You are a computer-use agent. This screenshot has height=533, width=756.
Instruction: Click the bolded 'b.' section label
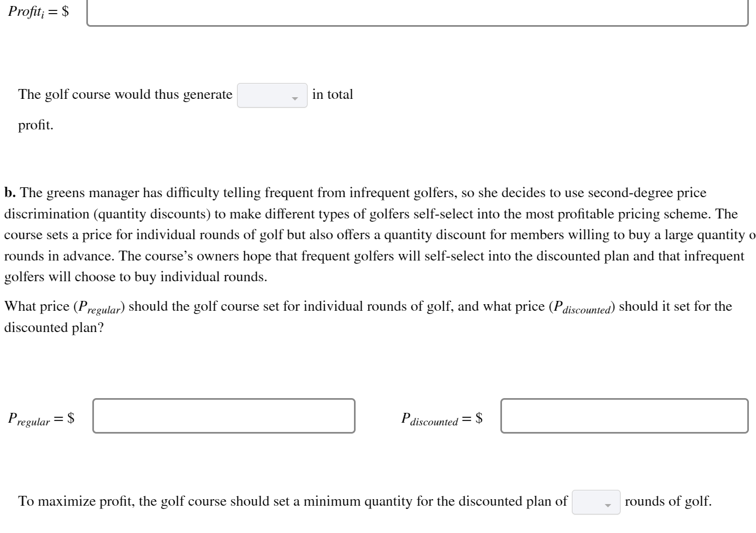(10, 193)
